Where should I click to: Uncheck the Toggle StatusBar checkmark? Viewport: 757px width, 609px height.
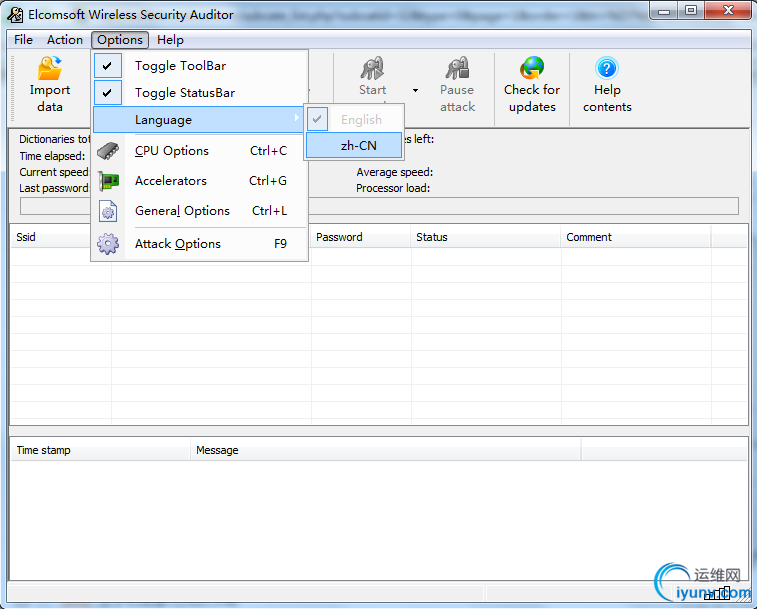point(108,93)
